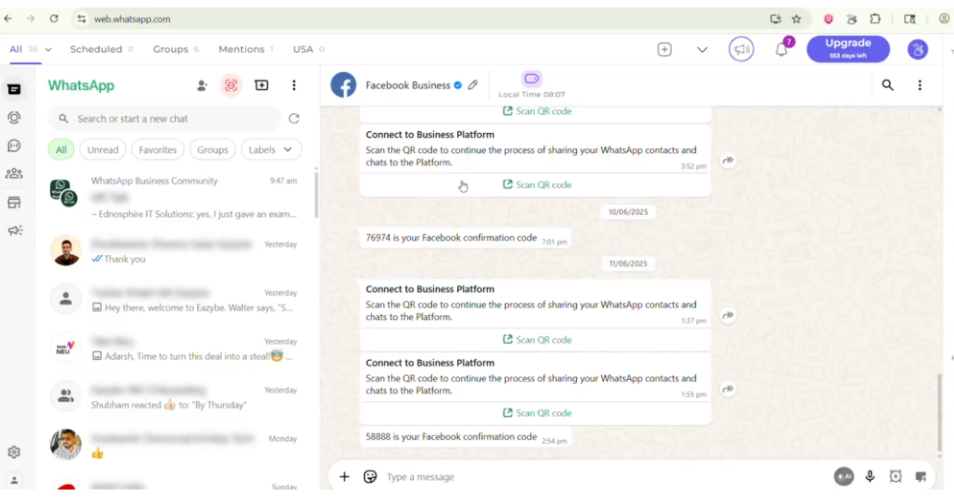Bookmark this page with the star icon

(x=796, y=19)
